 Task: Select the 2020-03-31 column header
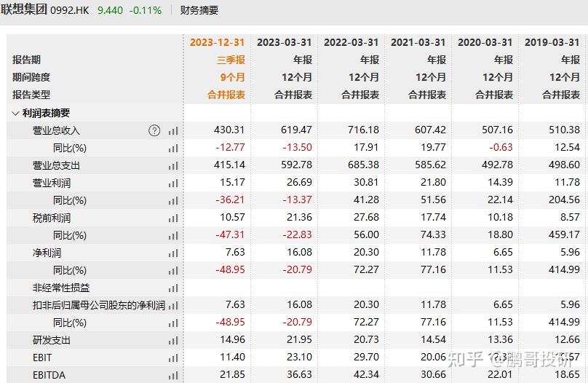[x=485, y=42]
